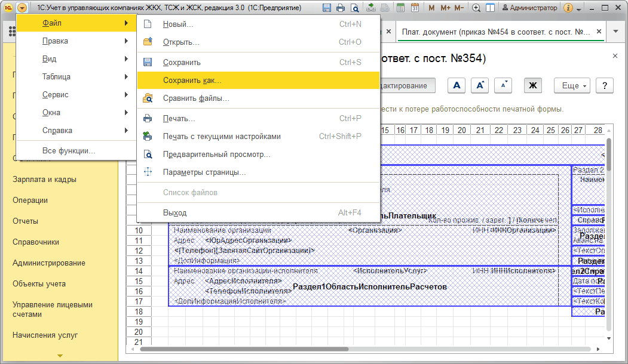Click the M memory store button

coord(431,8)
